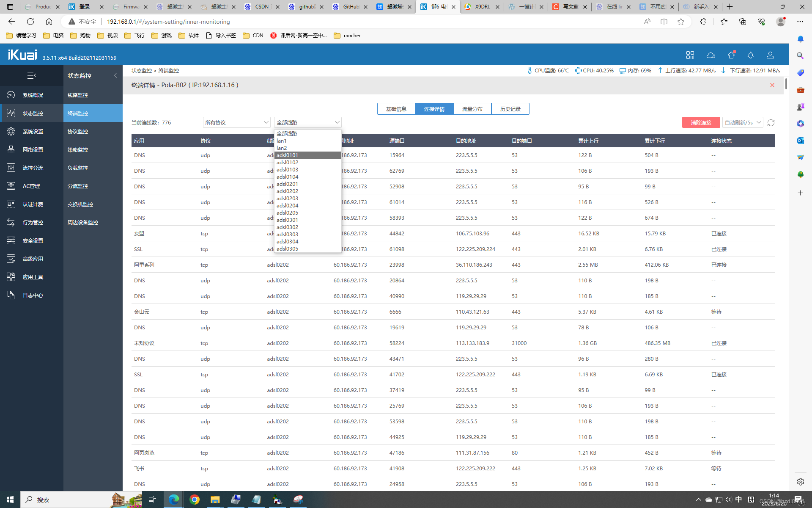This screenshot has height=508, width=812.
Task: Select adsl0203 from the line list
Action: (288, 198)
